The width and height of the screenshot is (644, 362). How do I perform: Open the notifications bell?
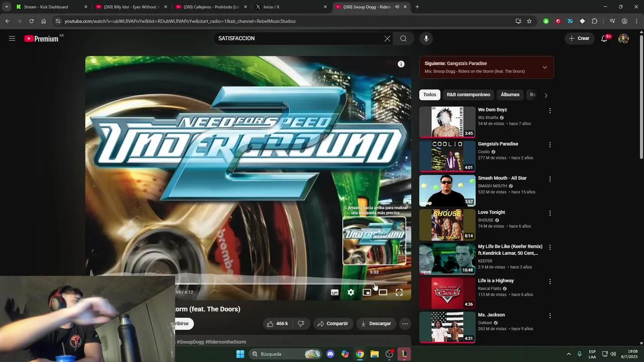point(604,38)
